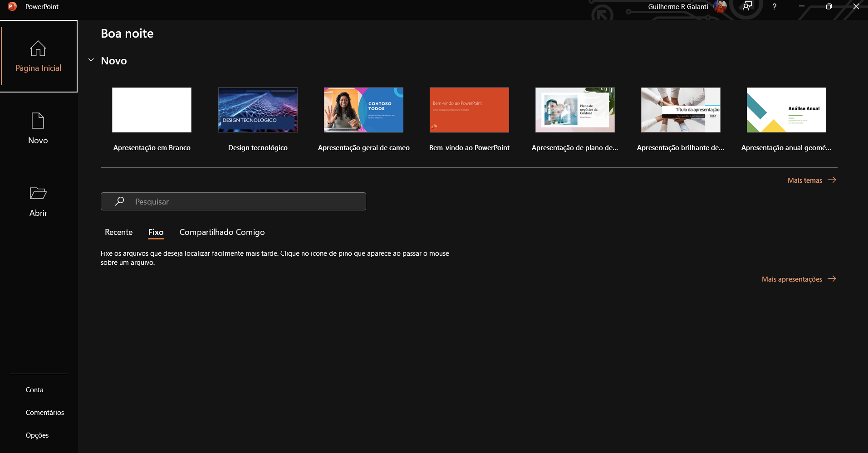Viewport: 868px width, 453px height.
Task: Click the PowerPoint logo in title bar
Action: pos(12,6)
